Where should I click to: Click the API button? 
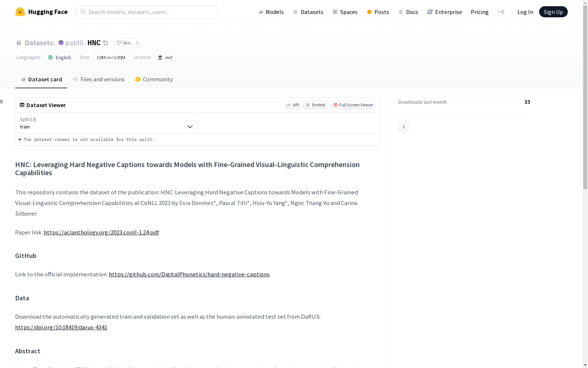tap(293, 105)
